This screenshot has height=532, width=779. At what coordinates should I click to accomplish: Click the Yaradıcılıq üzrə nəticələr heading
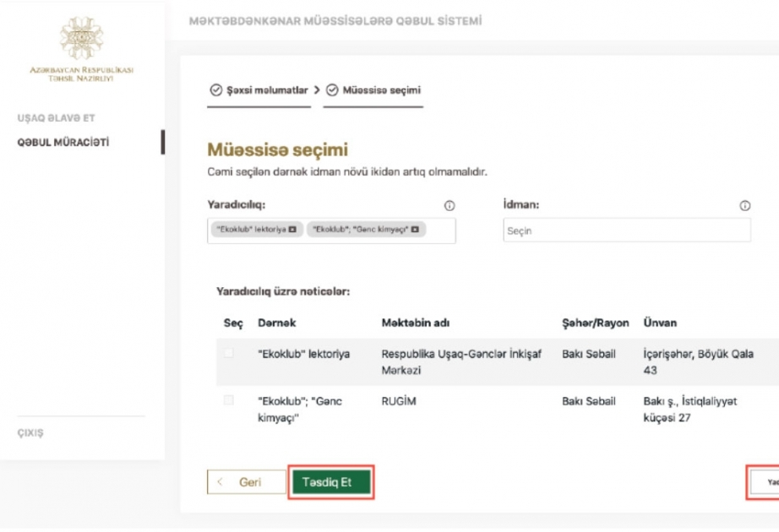[283, 291]
